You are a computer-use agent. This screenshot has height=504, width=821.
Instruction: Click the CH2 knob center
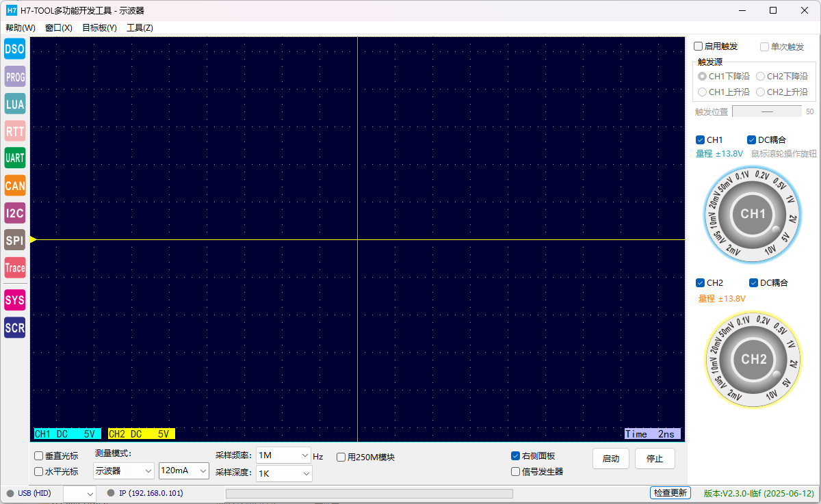tap(753, 360)
